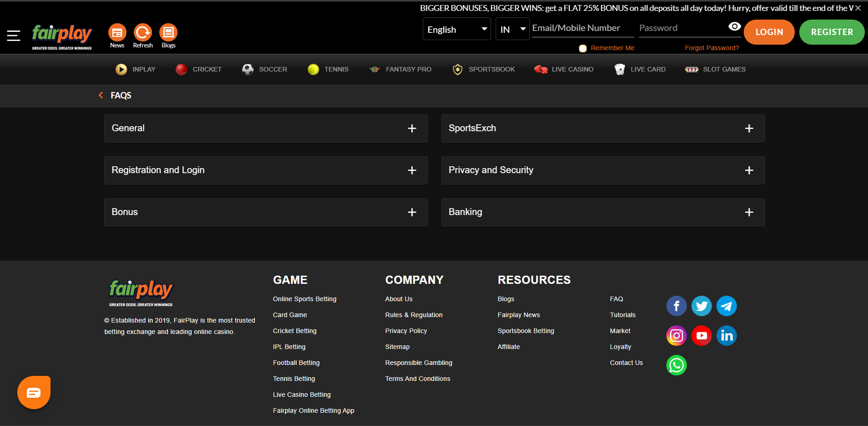Open the Terms And Conditions link
This screenshot has height=426, width=868.
pyautogui.click(x=418, y=379)
